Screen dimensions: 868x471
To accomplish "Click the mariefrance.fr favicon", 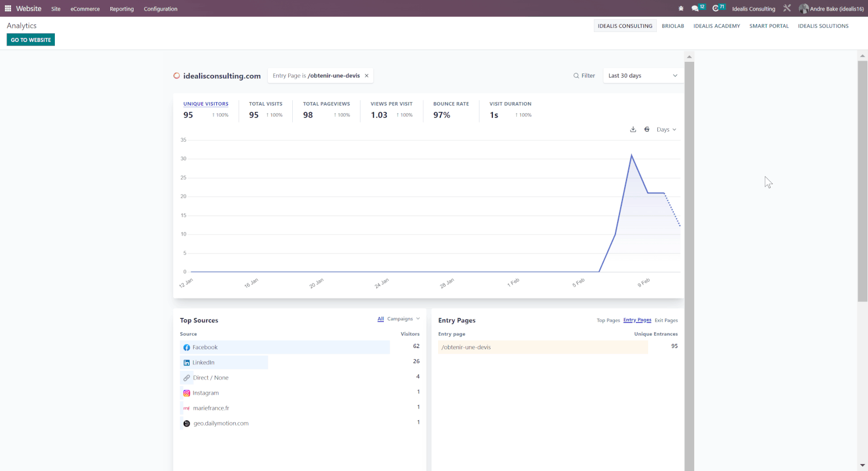I will (x=187, y=408).
